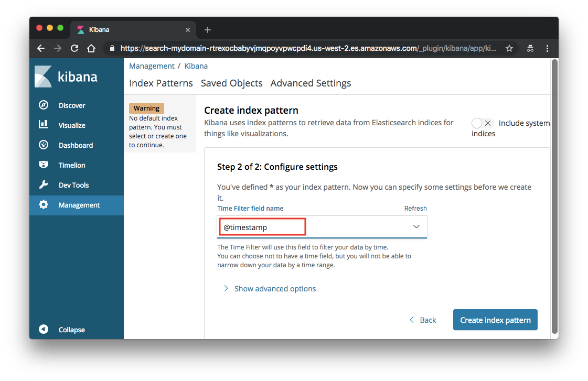Image resolution: width=588 pixels, height=381 pixels.
Task: Go forward with browser forward arrow
Action: click(x=57, y=48)
